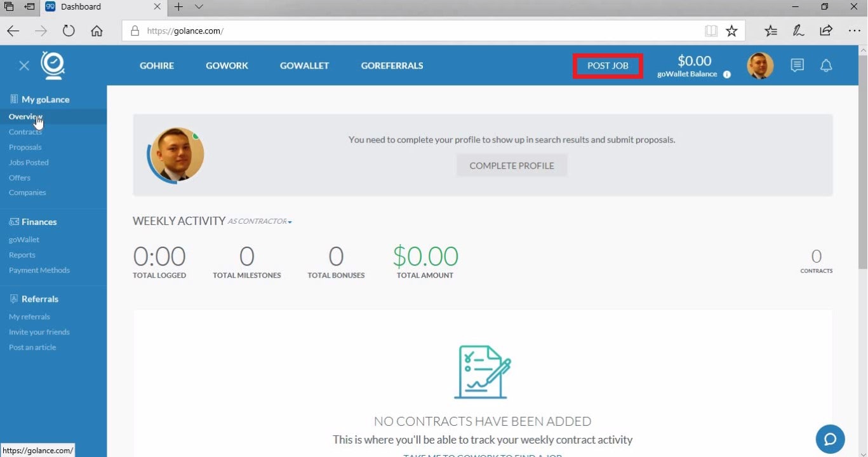Open the GOREFERRALS menu
The image size is (868, 457).
click(x=392, y=65)
